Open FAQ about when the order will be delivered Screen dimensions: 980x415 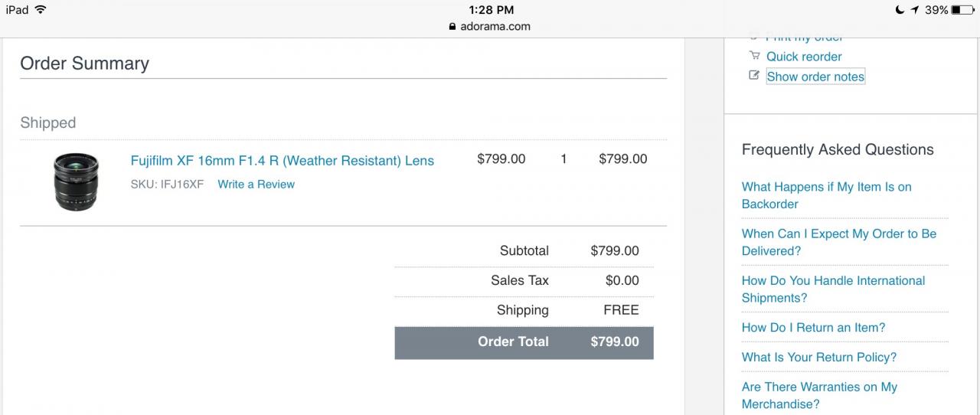click(838, 242)
